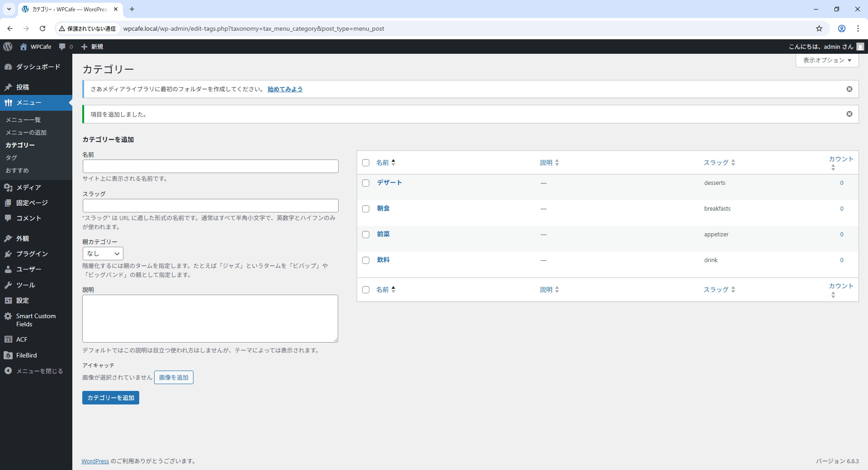Click the FileBird icon in sidebar

pos(8,355)
